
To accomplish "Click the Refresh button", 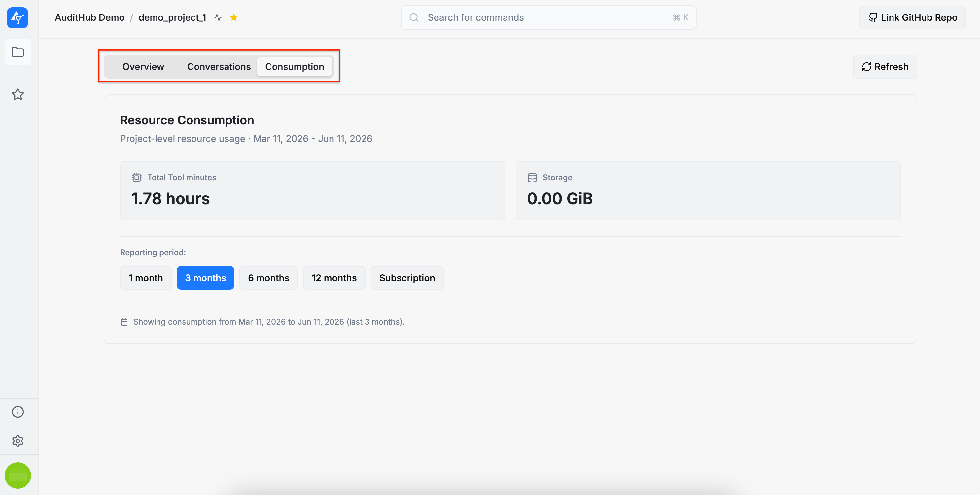I will [x=885, y=67].
